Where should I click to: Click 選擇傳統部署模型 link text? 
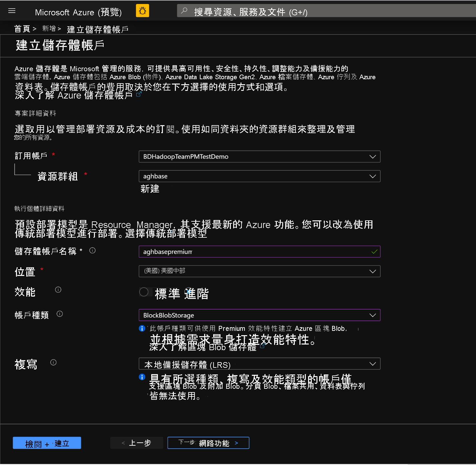(x=166, y=234)
